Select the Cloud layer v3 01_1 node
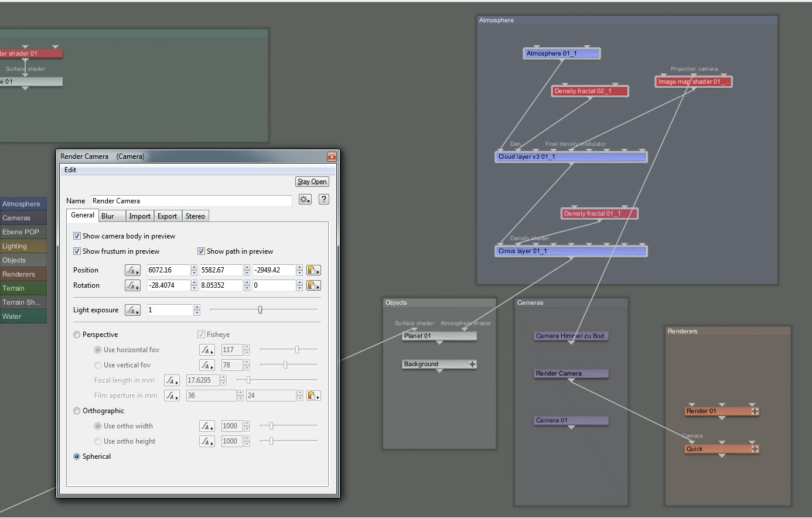The width and height of the screenshot is (812, 518). (x=571, y=157)
